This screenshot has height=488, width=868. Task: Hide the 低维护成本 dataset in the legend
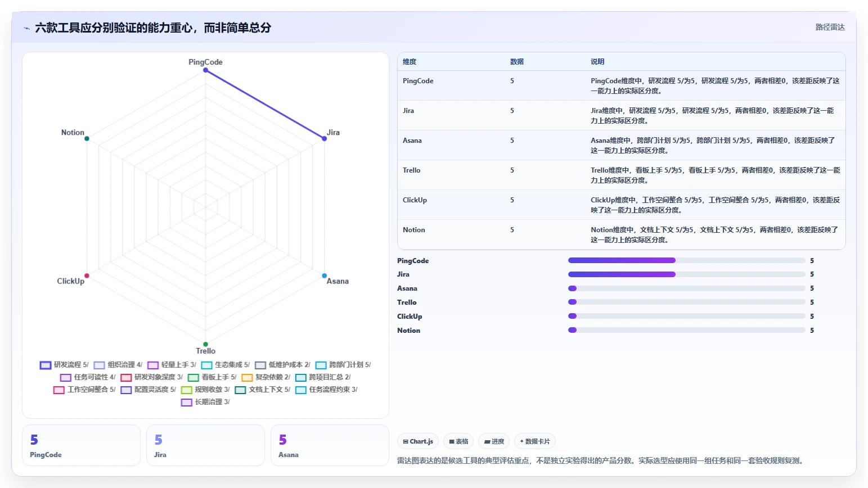(282, 365)
